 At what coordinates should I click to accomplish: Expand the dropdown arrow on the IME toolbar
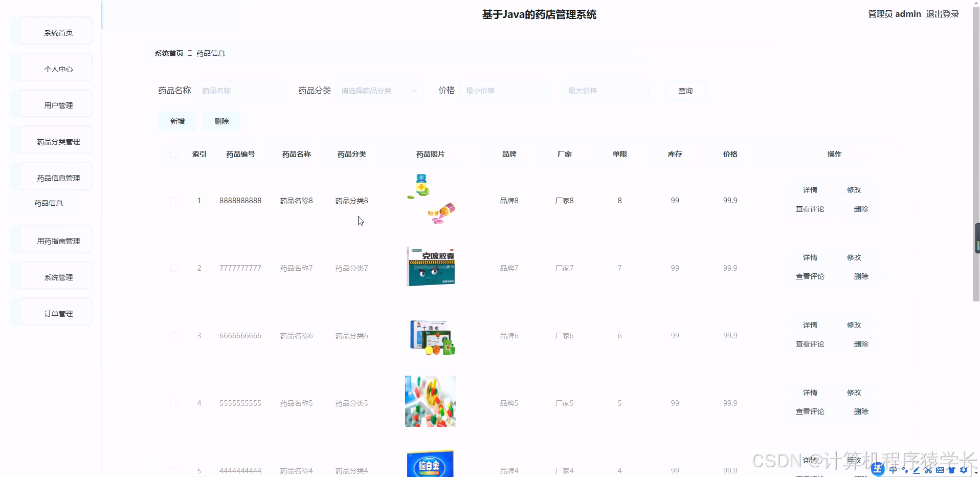(975, 470)
